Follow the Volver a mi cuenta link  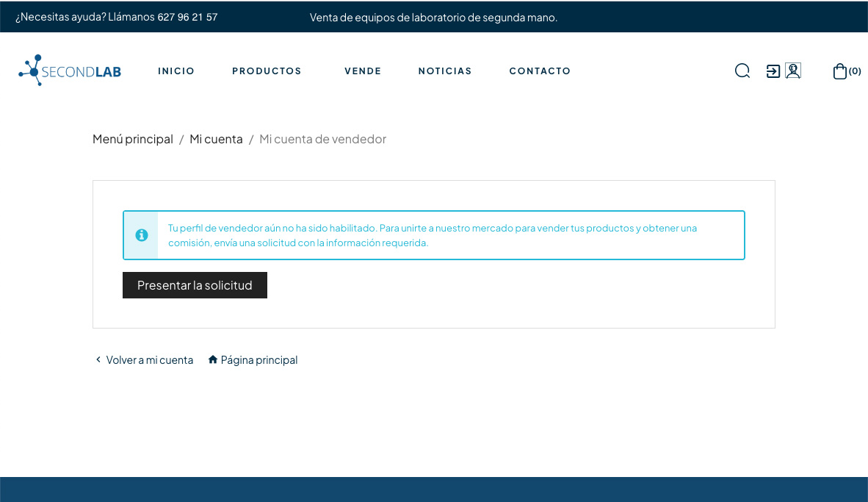tap(150, 360)
